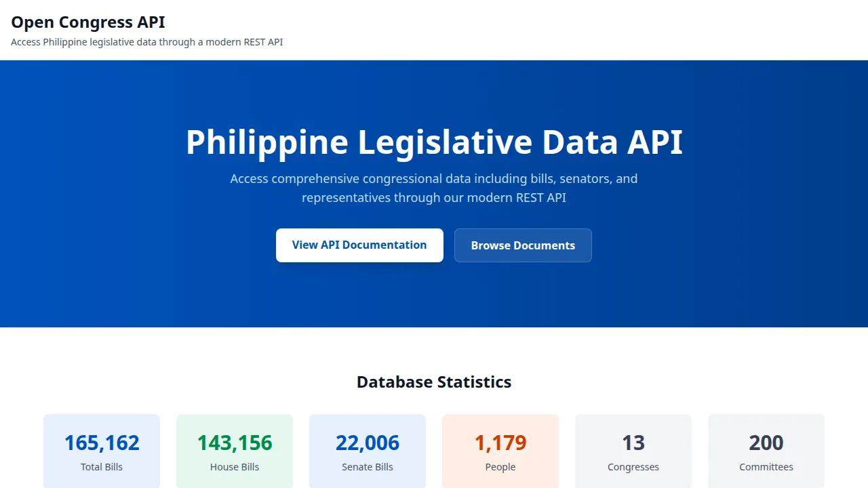Viewport: 868px width, 488px height.
Task: Select the Committees card showing 200
Action: [x=766, y=451]
